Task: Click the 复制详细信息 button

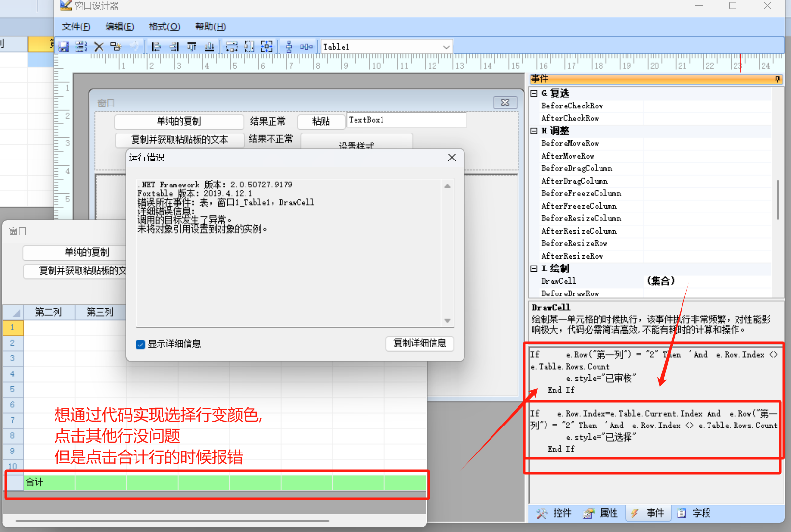Action: click(420, 343)
